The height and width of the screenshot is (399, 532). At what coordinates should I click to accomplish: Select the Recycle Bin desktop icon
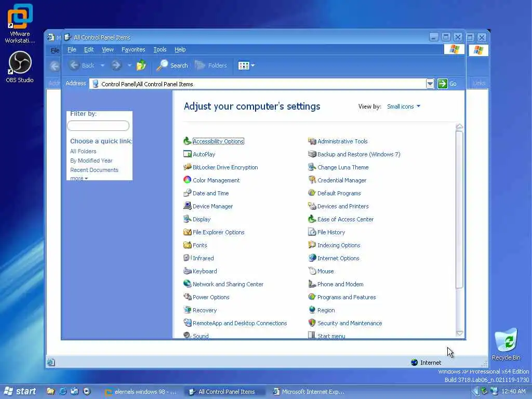click(506, 344)
